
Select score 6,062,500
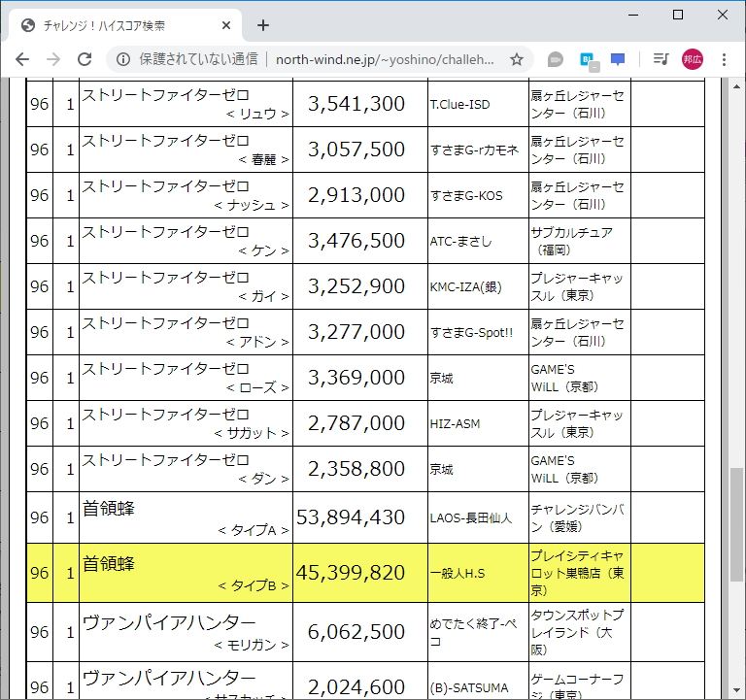[356, 632]
